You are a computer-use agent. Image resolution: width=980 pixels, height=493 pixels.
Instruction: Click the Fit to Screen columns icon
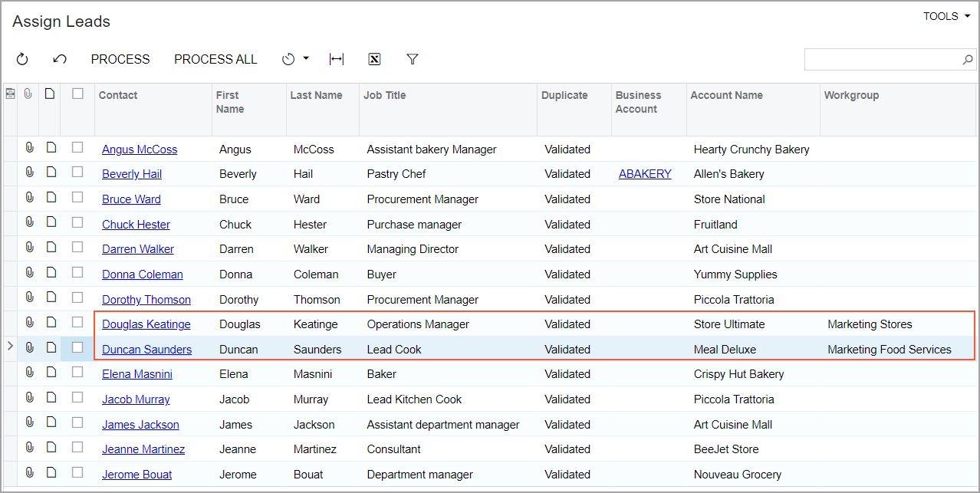(x=336, y=59)
